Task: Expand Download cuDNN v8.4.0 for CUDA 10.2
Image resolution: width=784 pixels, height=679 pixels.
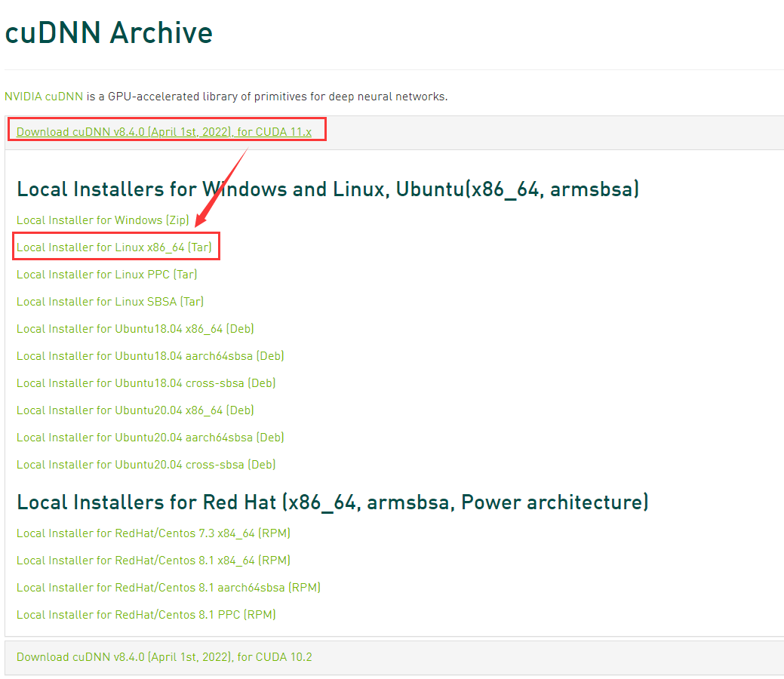Action: [164, 657]
